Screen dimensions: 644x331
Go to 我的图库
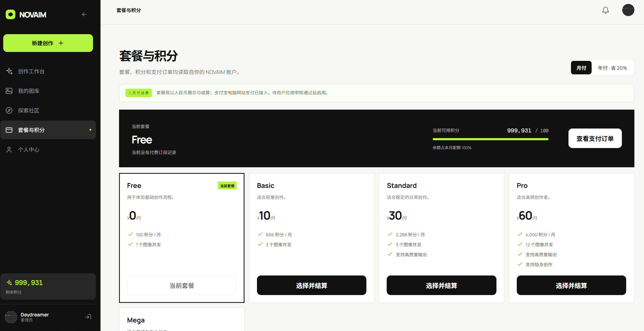pos(48,91)
